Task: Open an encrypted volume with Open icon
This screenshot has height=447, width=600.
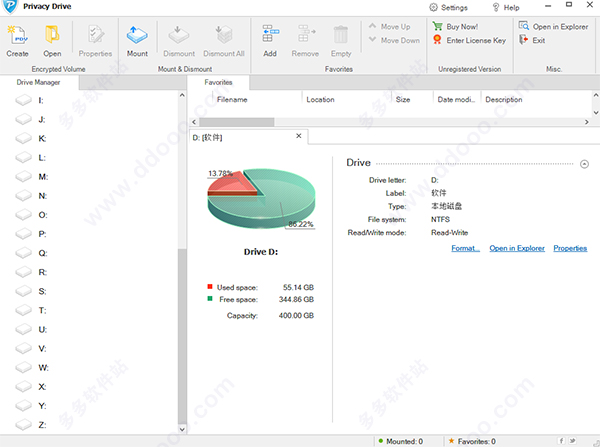Action: point(52,35)
